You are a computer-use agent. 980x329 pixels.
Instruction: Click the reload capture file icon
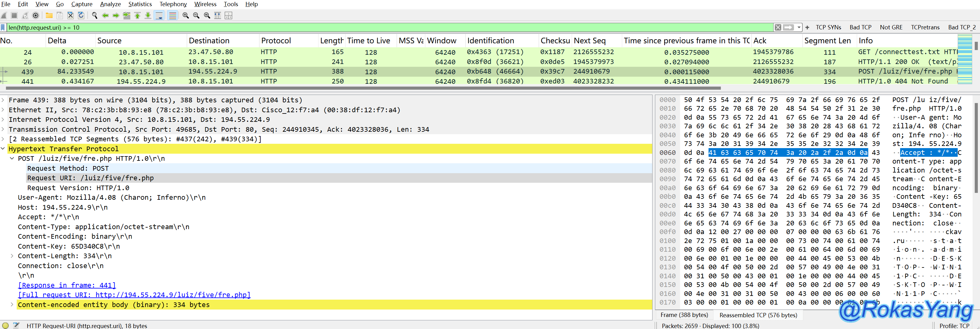81,15
